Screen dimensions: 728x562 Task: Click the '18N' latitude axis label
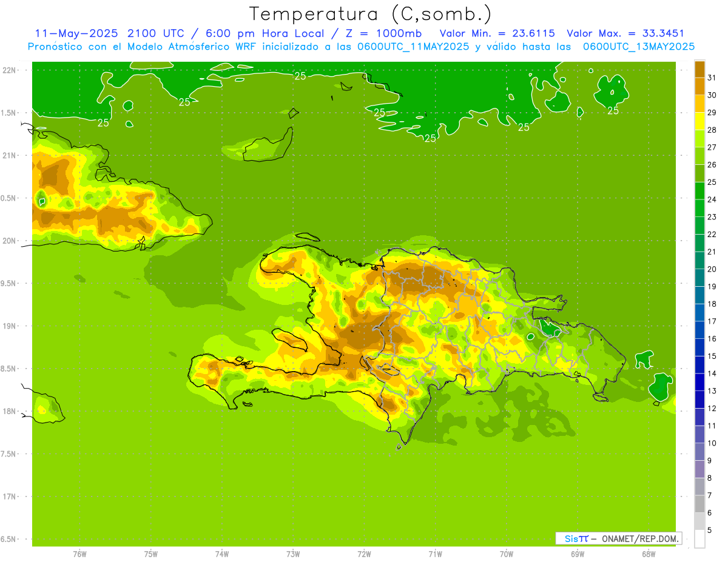coord(10,411)
